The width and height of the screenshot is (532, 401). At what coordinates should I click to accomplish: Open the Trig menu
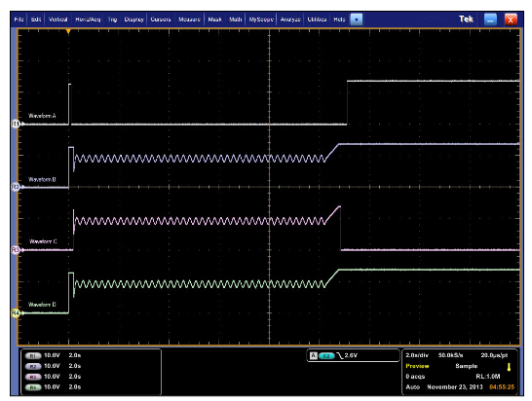pos(112,19)
